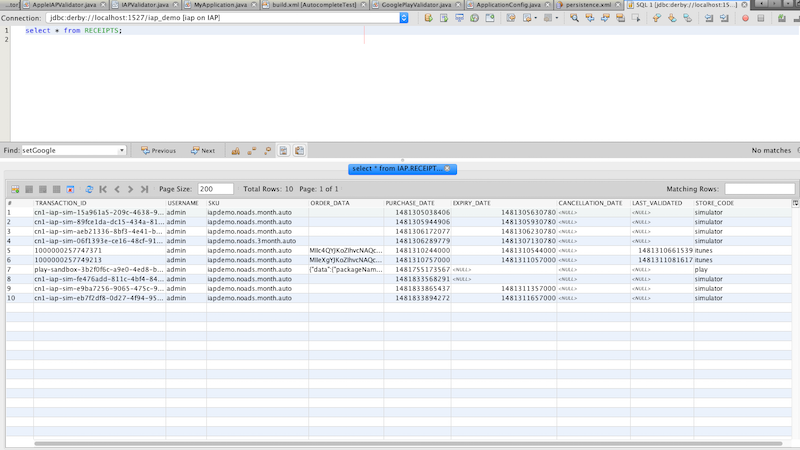This screenshot has width=800, height=450.
Task: Click the red stop recording macro icon
Action: 745,18
